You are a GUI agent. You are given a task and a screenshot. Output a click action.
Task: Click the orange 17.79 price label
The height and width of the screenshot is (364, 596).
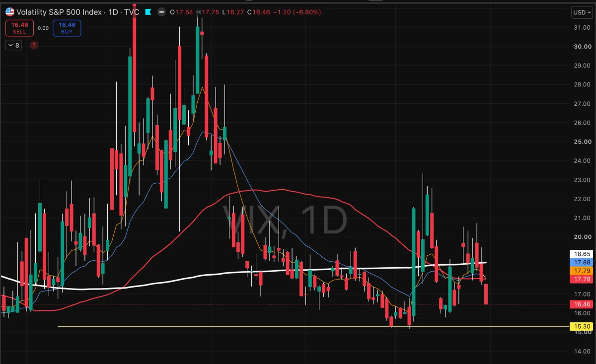click(x=582, y=271)
